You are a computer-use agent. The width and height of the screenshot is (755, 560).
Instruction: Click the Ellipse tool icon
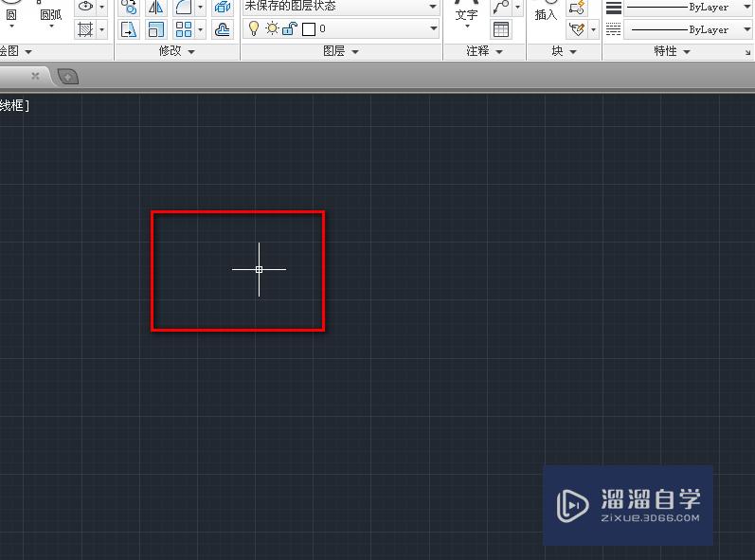(x=85, y=7)
